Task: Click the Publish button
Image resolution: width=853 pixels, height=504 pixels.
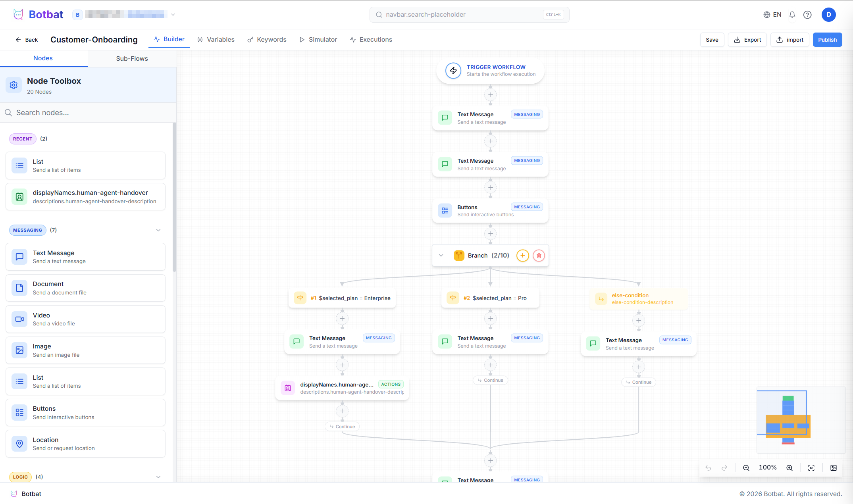Action: click(x=827, y=40)
